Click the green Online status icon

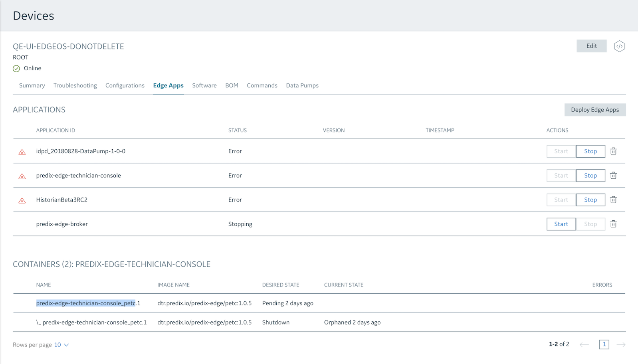(x=16, y=69)
